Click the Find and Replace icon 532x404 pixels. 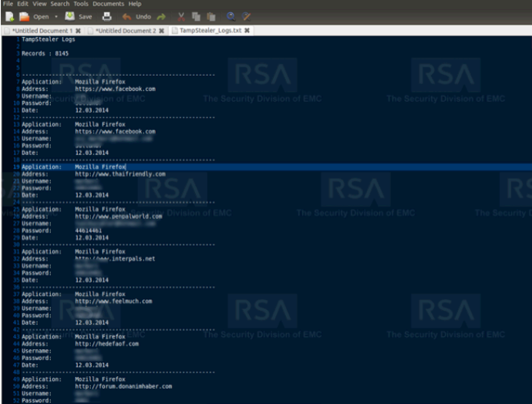pyautogui.click(x=245, y=16)
